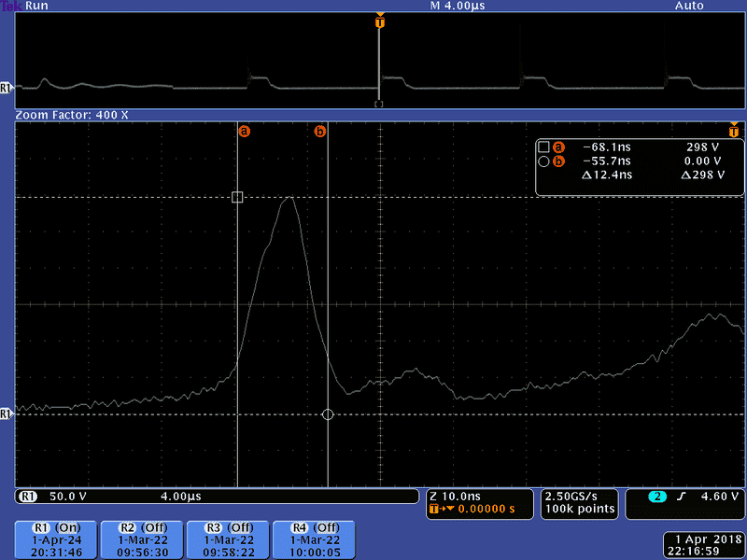Select cursor b marker above the waveform
Image resolution: width=747 pixels, height=560 pixels.
[x=319, y=132]
